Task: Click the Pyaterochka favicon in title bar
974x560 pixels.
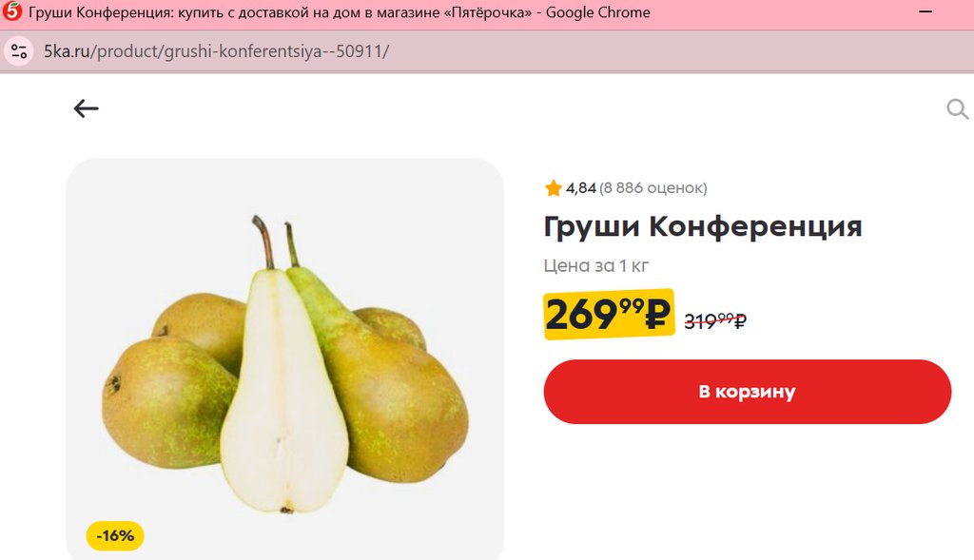Action: point(11,11)
